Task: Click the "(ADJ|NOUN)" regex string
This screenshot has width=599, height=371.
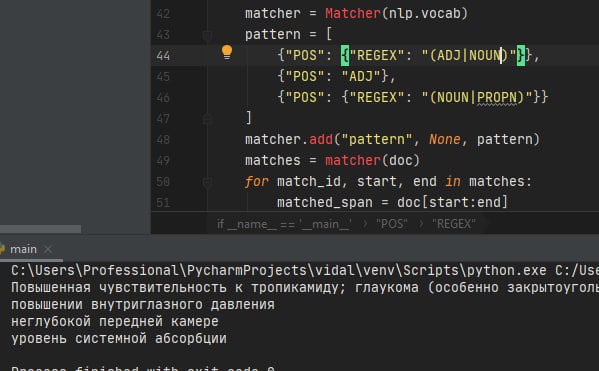Action: click(x=469, y=55)
